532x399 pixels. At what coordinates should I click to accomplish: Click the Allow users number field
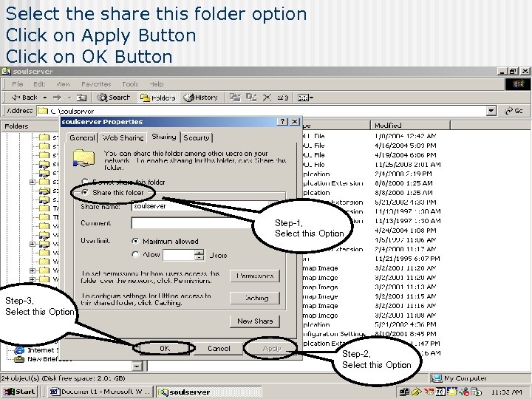click(179, 255)
